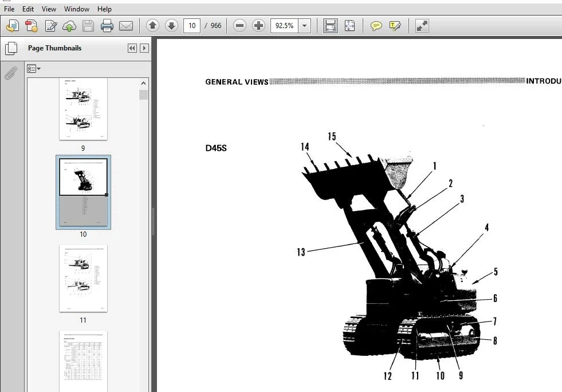Open the Help menu
562x392 pixels.
[104, 9]
